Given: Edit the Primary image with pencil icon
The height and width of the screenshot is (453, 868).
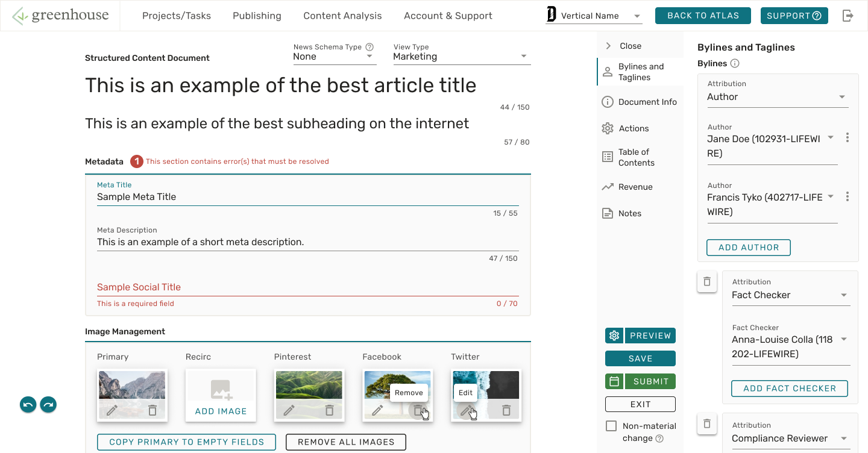Looking at the screenshot, I should tap(112, 410).
